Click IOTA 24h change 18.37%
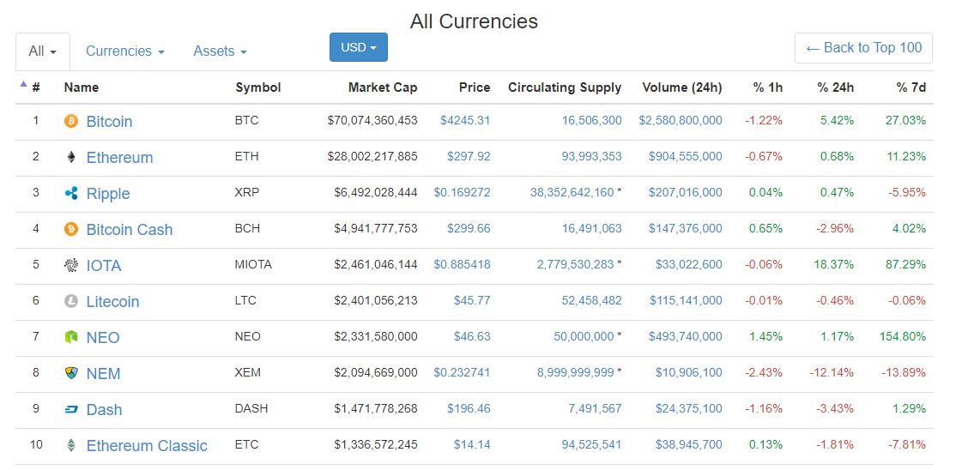The image size is (980, 470). [834, 265]
